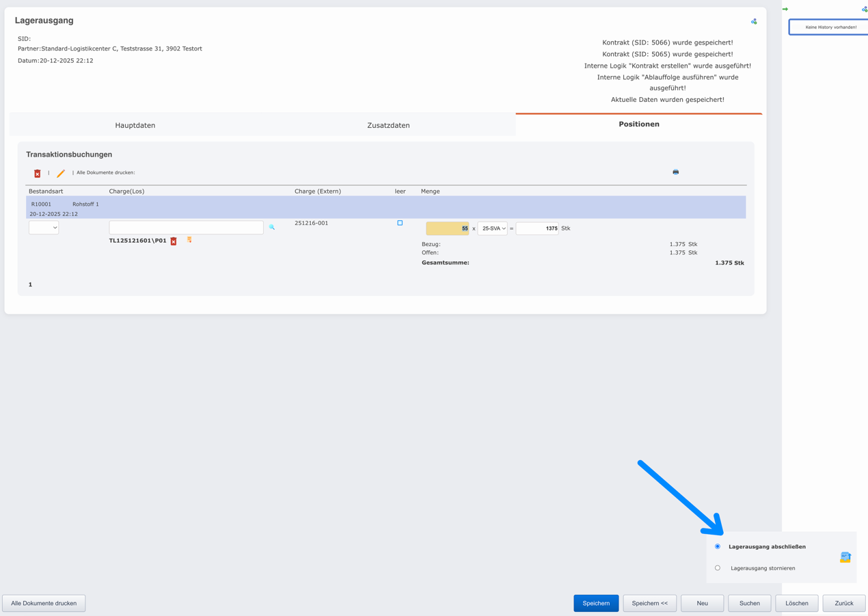
Task: Click the orange document icon next to TL125121601\P01
Action: coord(189,240)
